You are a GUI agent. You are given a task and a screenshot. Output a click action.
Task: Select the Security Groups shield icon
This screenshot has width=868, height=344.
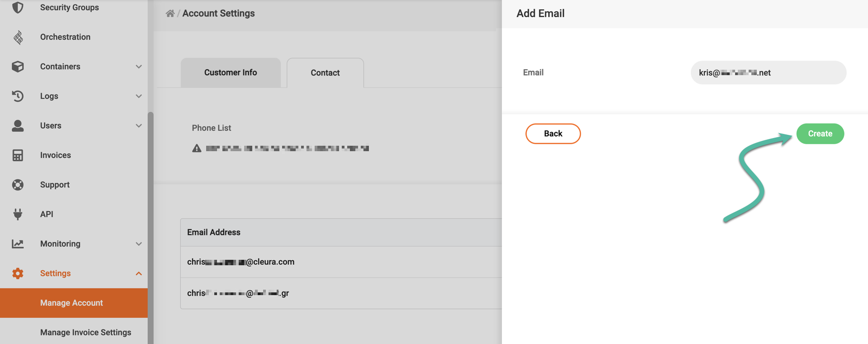[18, 7]
